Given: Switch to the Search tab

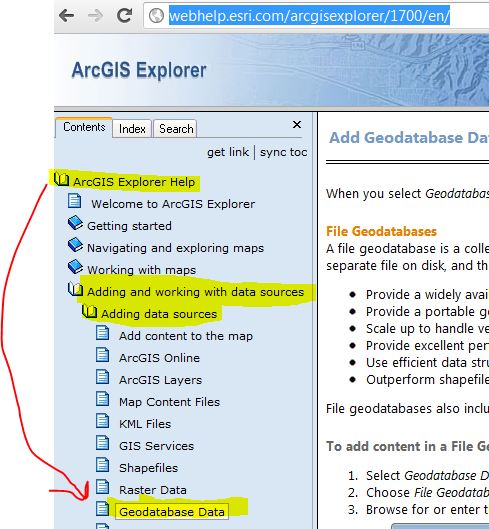Looking at the screenshot, I should click(x=175, y=129).
